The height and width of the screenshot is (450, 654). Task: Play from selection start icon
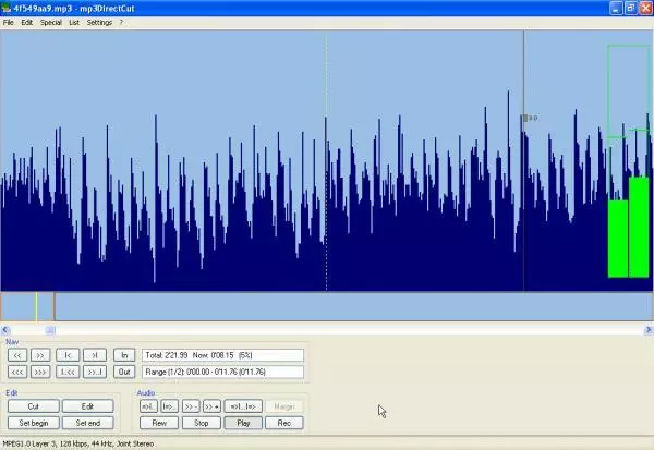click(169, 406)
